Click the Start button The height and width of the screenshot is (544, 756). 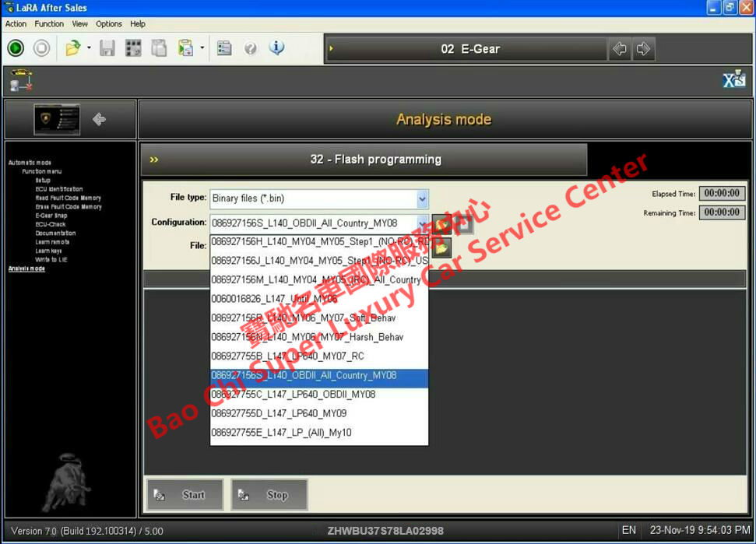point(185,495)
